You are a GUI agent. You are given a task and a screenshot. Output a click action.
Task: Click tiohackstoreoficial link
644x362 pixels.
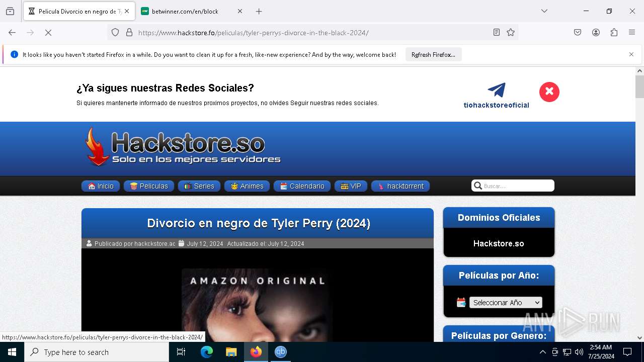496,106
